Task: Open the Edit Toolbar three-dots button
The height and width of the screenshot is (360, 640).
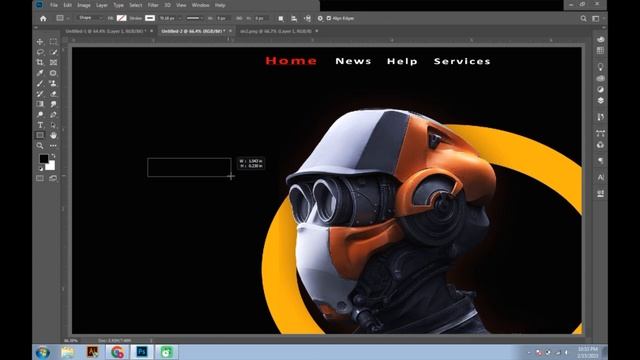Action: (x=53, y=146)
